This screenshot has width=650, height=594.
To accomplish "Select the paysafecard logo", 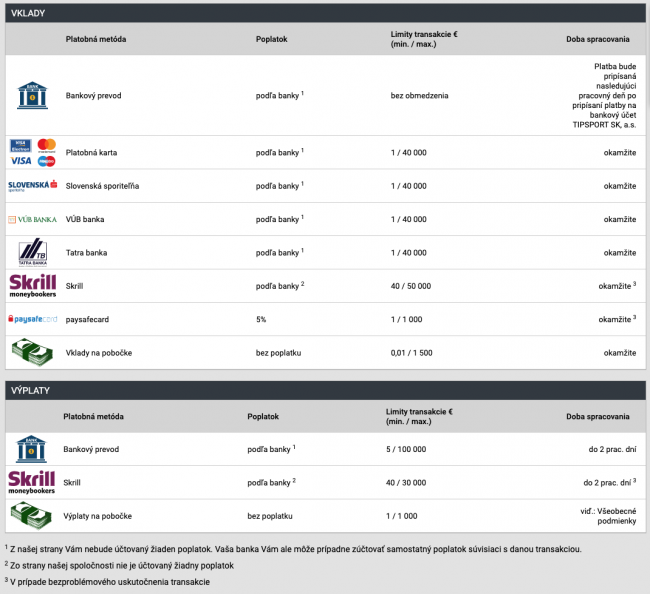I will point(32,319).
